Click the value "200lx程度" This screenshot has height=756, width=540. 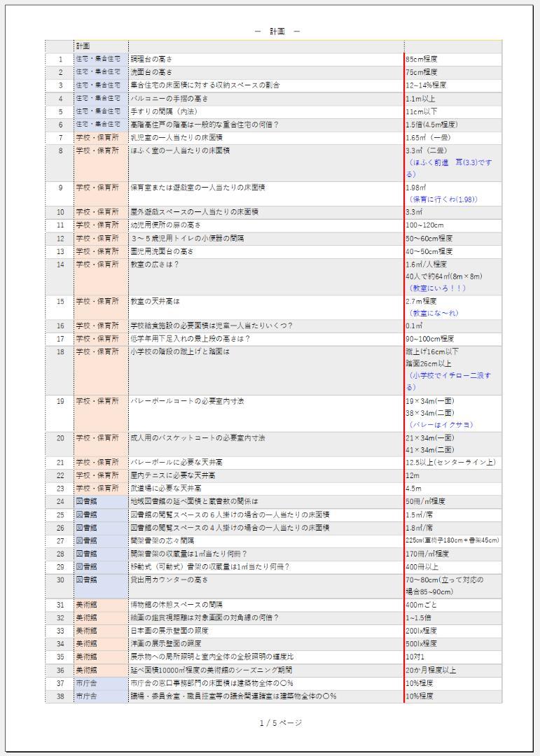click(x=421, y=631)
